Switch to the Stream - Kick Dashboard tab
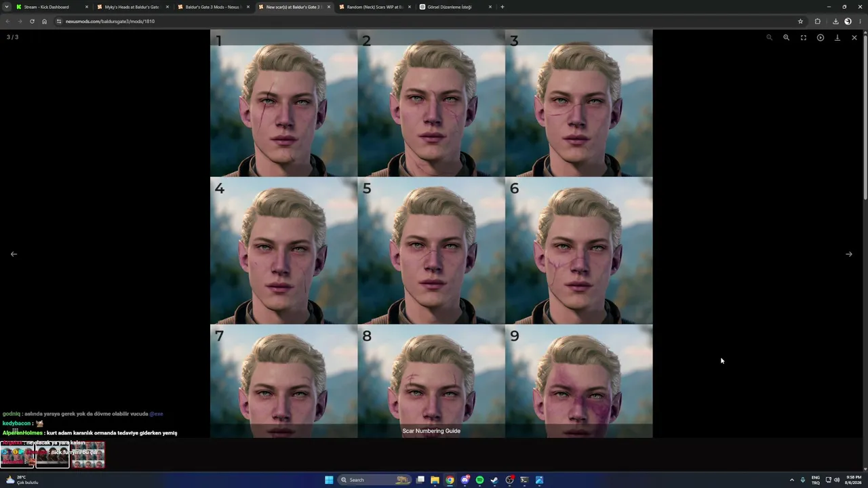868x488 pixels. tap(52, 7)
